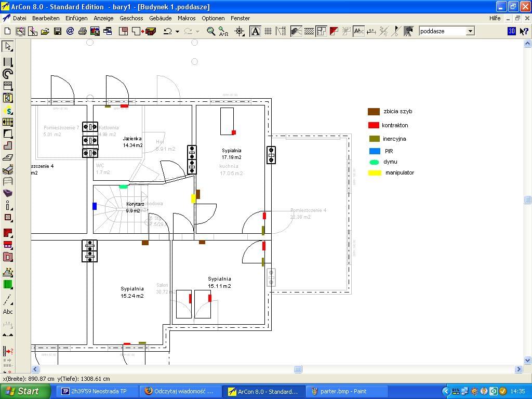532x399 pixels.
Task: Click the brown zbicia szyb legend swatch
Action: coord(374,112)
